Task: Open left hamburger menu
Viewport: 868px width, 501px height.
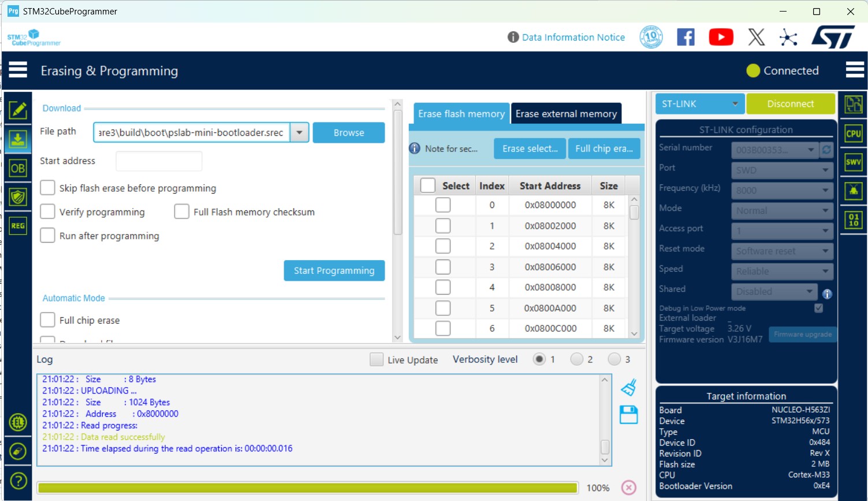Action: pyautogui.click(x=18, y=70)
